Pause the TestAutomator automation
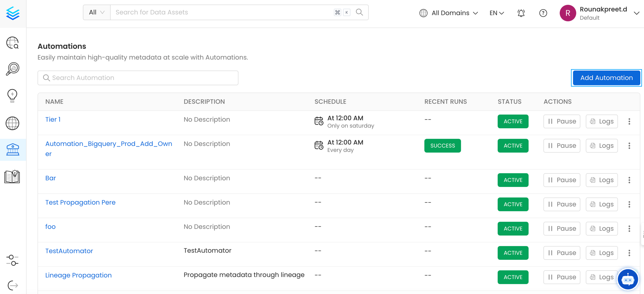The image size is (644, 294). click(562, 253)
